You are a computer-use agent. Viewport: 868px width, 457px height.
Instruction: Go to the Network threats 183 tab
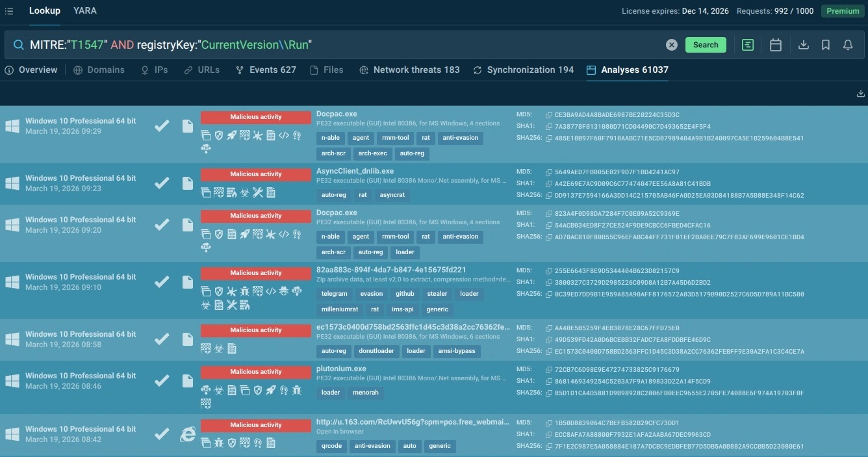[409, 70]
